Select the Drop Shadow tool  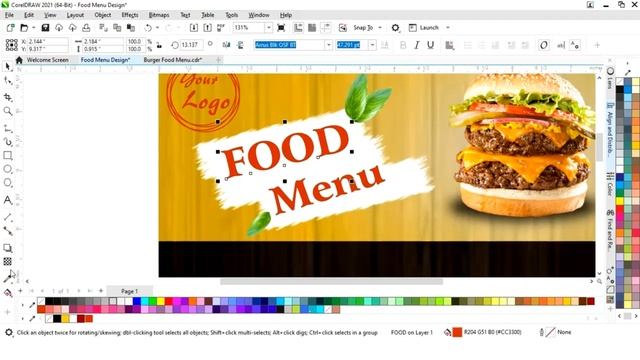tap(8, 248)
